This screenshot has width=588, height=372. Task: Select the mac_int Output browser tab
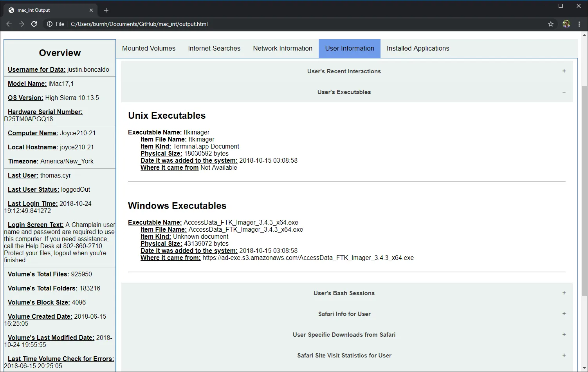click(50, 10)
